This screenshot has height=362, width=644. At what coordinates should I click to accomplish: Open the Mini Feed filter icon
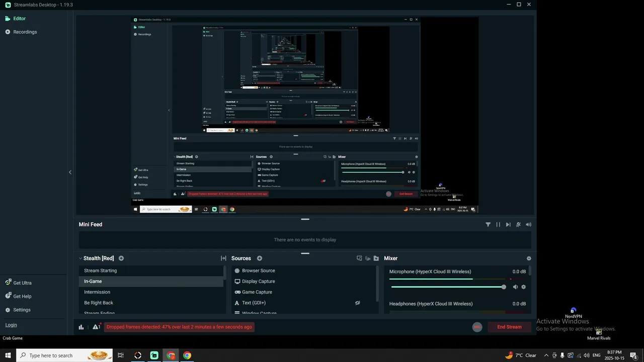click(x=488, y=225)
